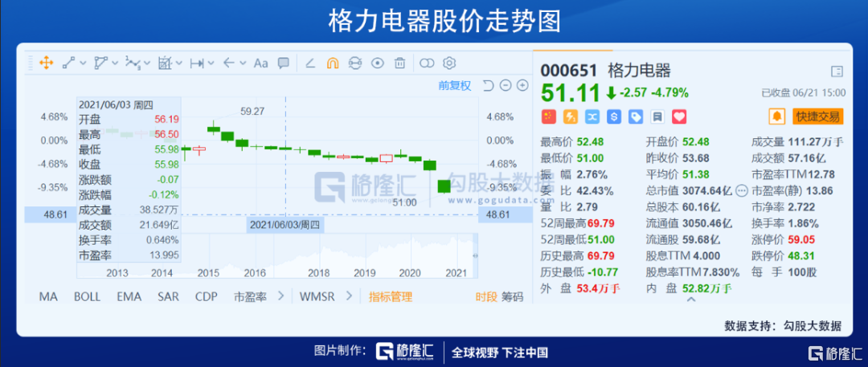Set price alert with bell icon
The width and height of the screenshot is (868, 367).
click(x=776, y=116)
